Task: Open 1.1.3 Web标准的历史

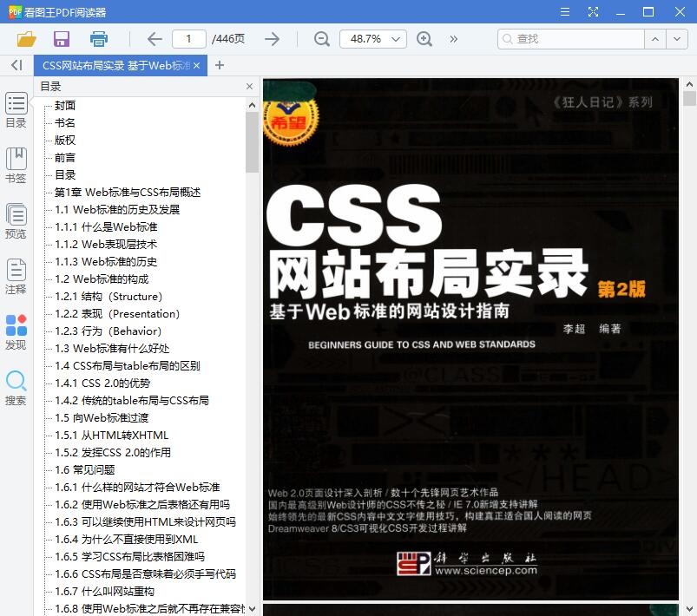Action: pos(106,261)
